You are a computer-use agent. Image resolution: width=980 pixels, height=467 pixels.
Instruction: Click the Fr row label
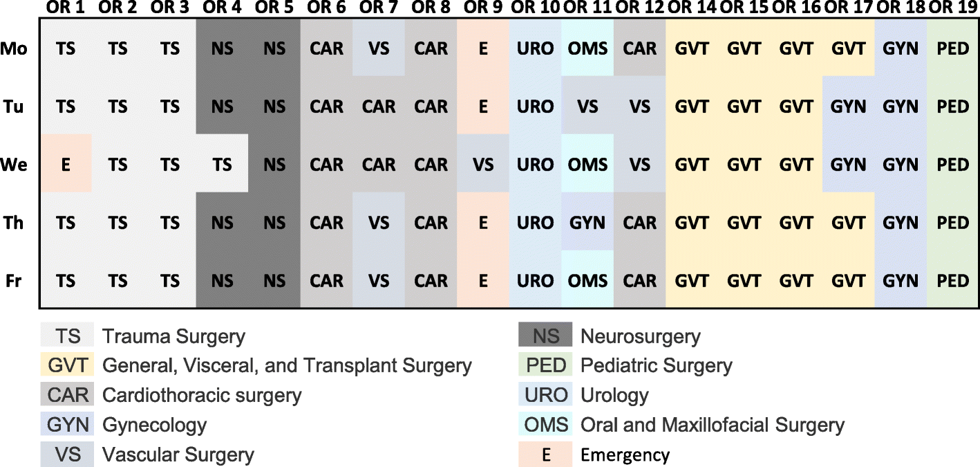tap(15, 282)
